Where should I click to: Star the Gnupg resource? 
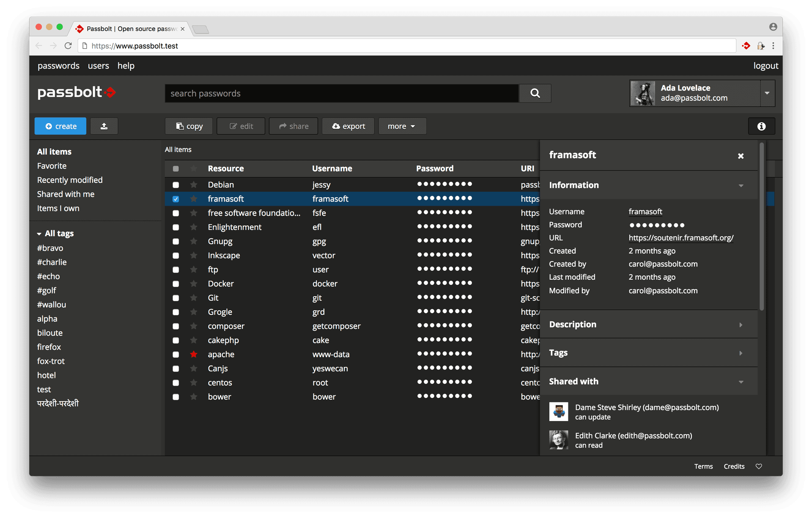click(x=194, y=241)
